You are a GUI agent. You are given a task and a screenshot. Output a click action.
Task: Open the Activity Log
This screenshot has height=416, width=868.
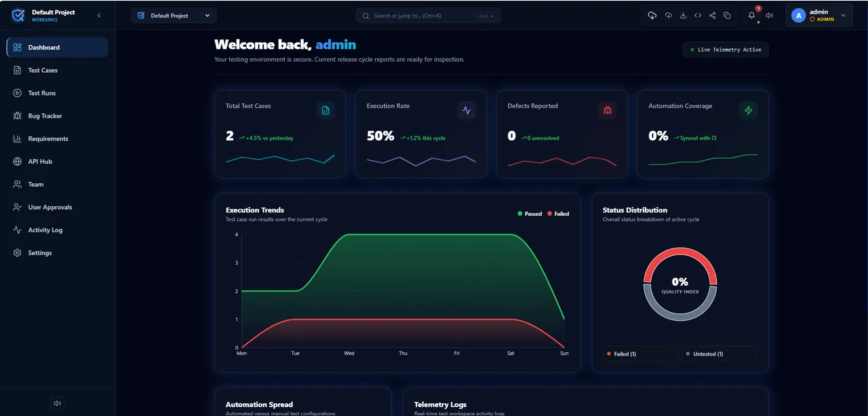[58, 230]
